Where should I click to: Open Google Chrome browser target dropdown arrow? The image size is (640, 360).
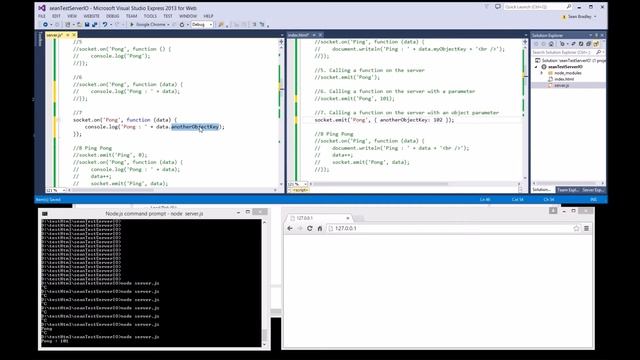click(x=168, y=25)
